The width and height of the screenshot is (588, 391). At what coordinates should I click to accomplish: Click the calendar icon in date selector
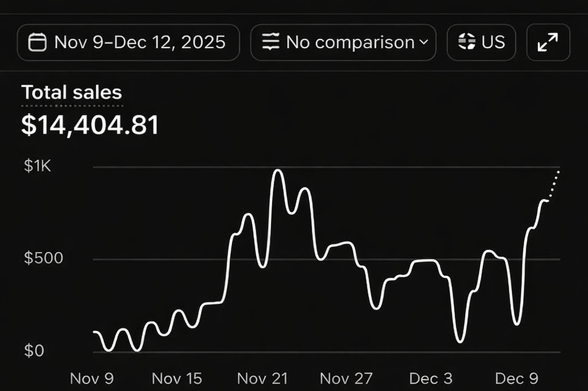[37, 42]
